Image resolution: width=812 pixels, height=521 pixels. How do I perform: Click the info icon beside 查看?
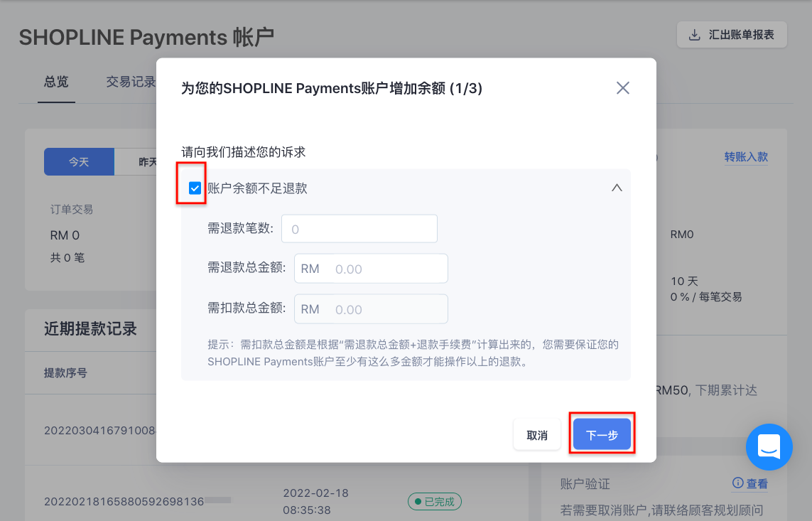point(737,483)
